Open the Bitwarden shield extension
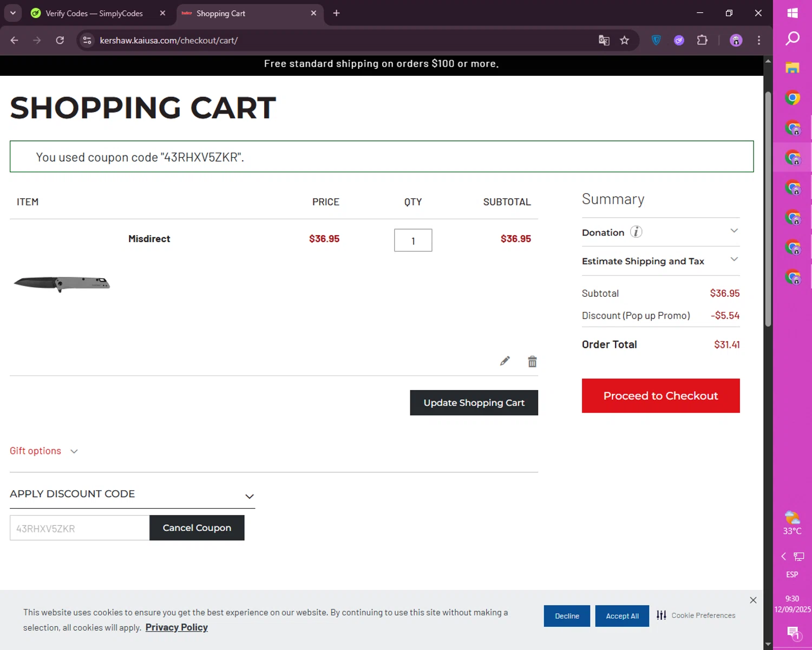 (x=656, y=40)
